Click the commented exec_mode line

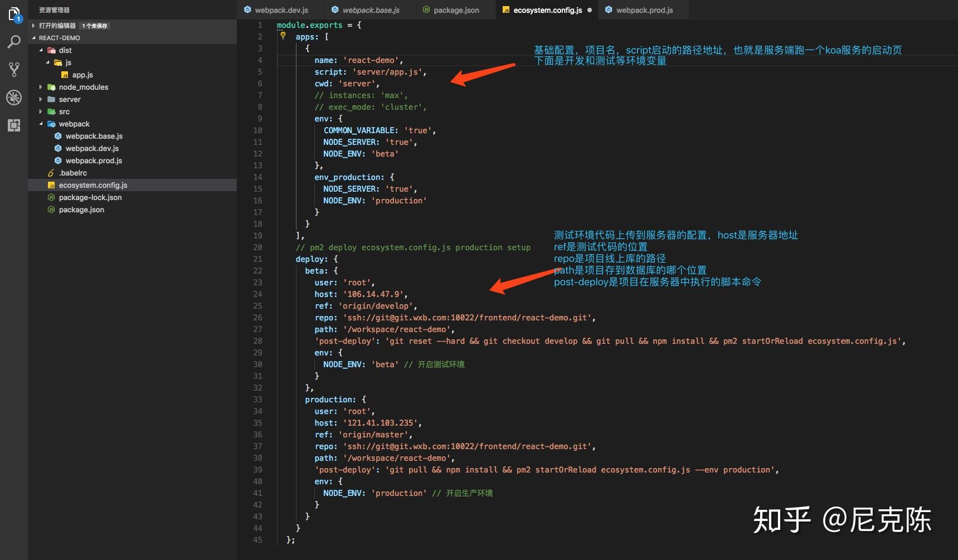coord(371,107)
